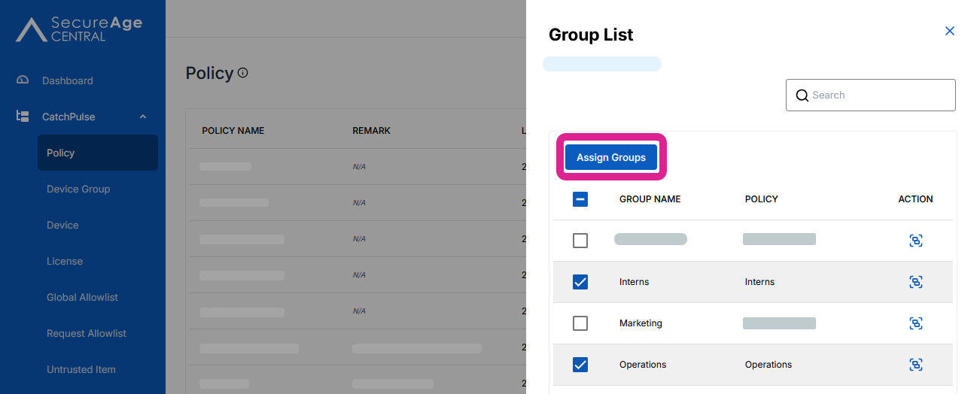
Task: Click the CatchPulse icon in sidebar
Action: pyautogui.click(x=23, y=117)
